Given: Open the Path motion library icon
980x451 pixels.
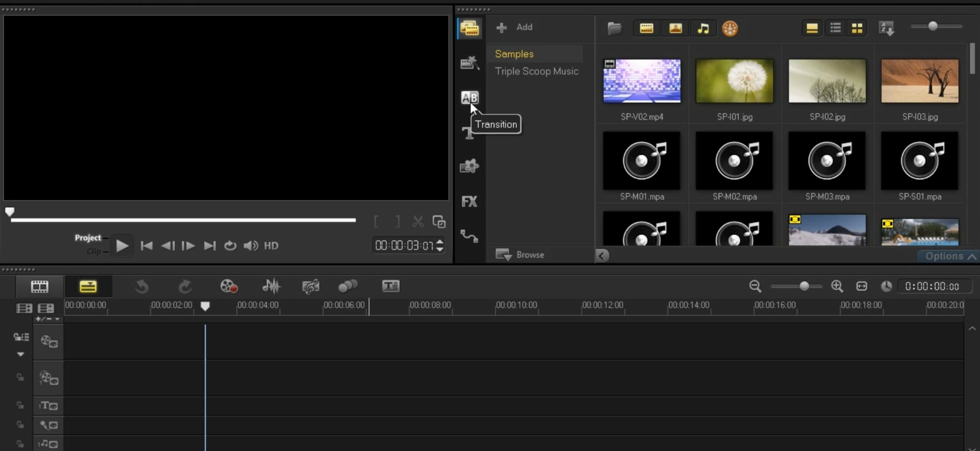Looking at the screenshot, I should click(x=469, y=237).
